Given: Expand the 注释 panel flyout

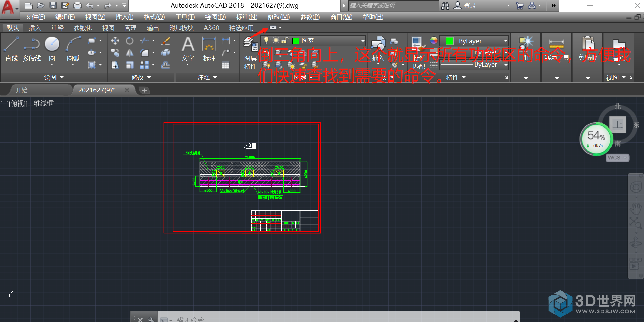Looking at the screenshot, I should pyautogui.click(x=207, y=78).
